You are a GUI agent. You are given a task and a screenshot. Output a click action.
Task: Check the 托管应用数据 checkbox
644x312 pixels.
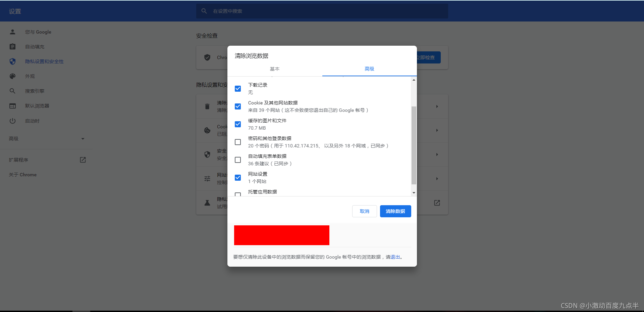coord(238,194)
